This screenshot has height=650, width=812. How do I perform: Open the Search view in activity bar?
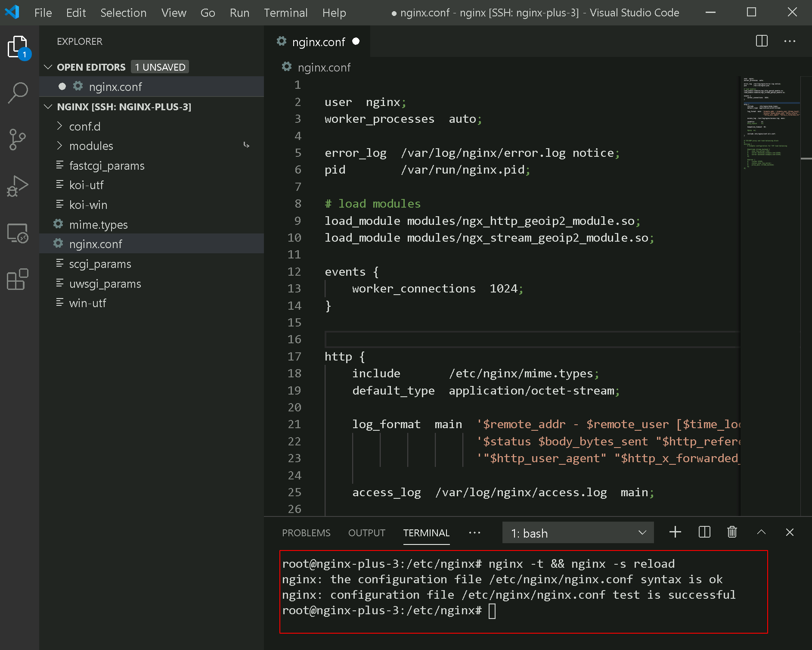tap(18, 93)
